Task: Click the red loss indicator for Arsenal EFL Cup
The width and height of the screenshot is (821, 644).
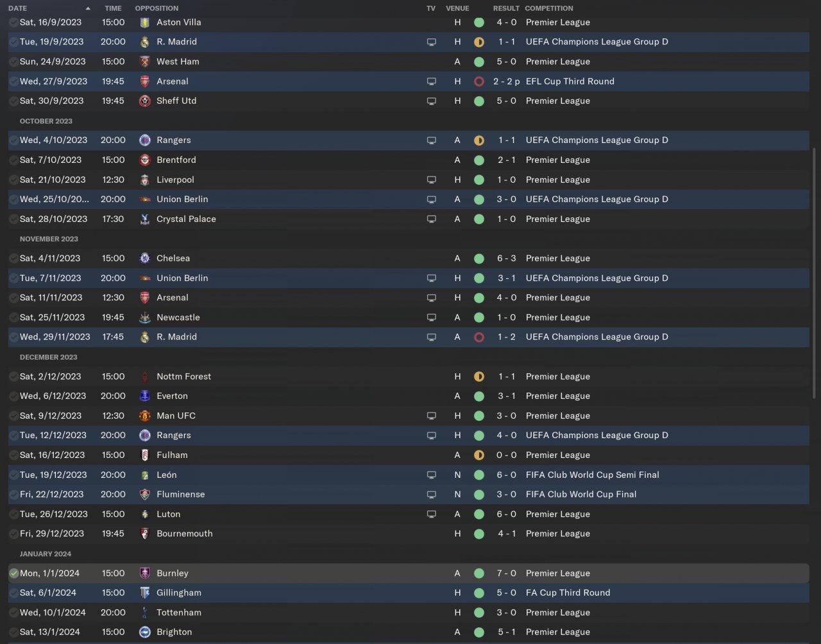Action: pos(478,81)
